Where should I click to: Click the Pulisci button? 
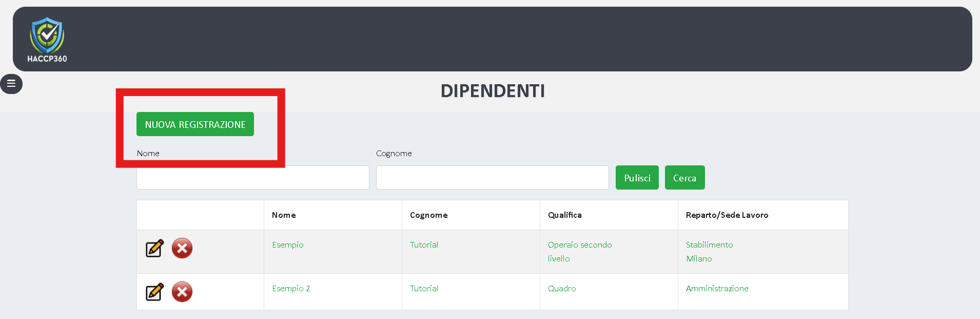click(x=637, y=178)
